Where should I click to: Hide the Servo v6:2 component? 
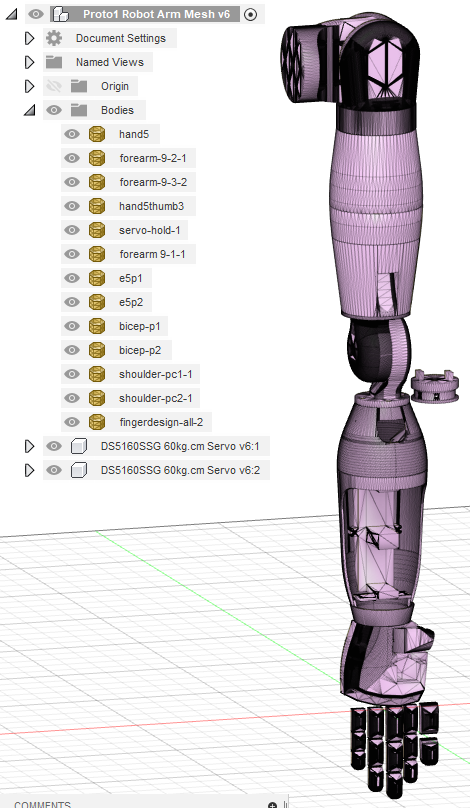[x=54, y=470]
